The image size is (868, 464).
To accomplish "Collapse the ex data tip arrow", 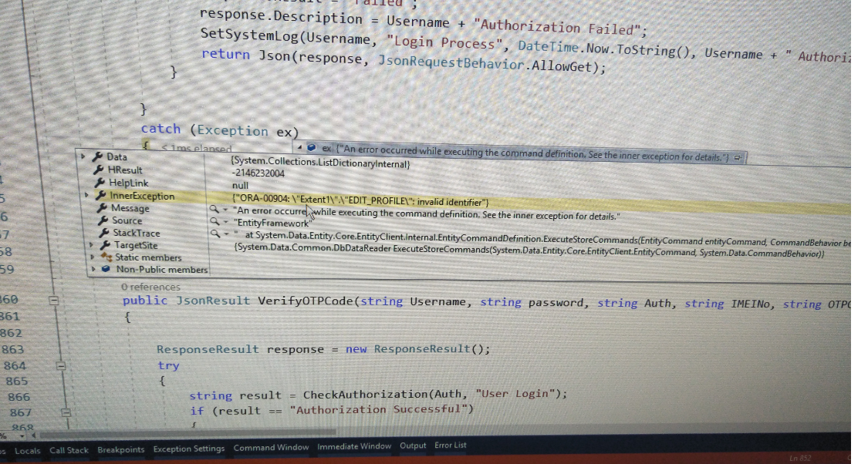I will [x=299, y=147].
